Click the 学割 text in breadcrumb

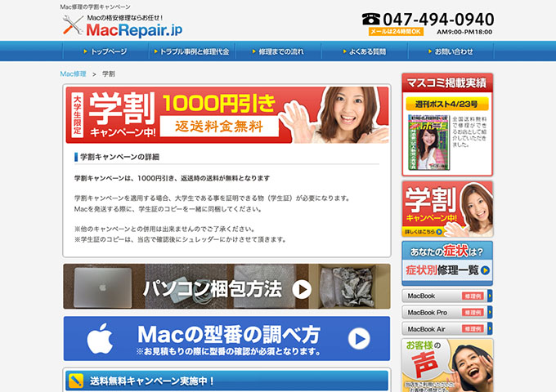pos(109,74)
